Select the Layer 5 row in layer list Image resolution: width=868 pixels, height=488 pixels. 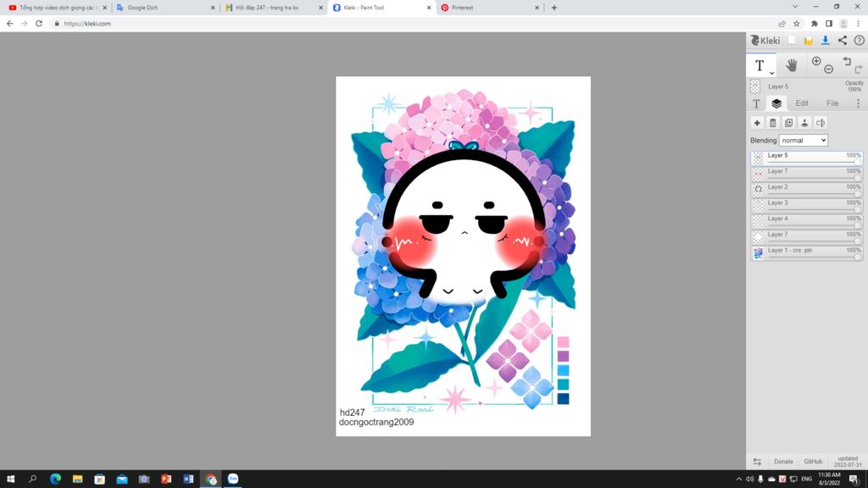click(x=807, y=158)
